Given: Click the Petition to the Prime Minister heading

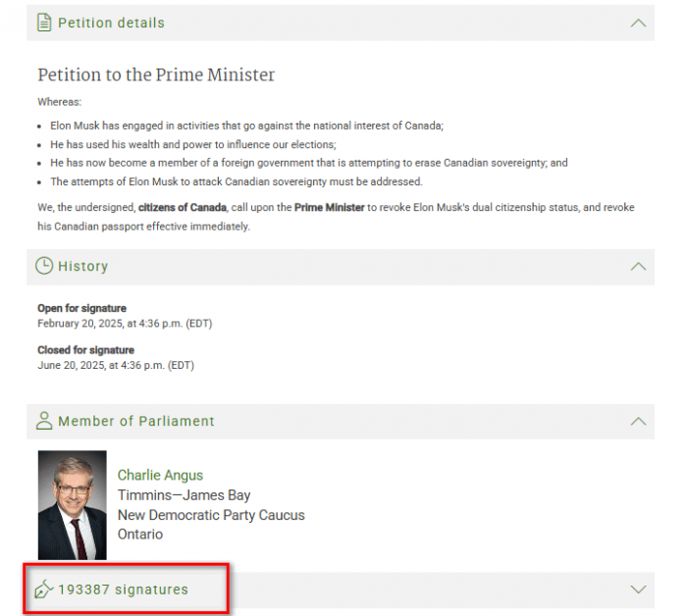Looking at the screenshot, I should tap(156, 76).
